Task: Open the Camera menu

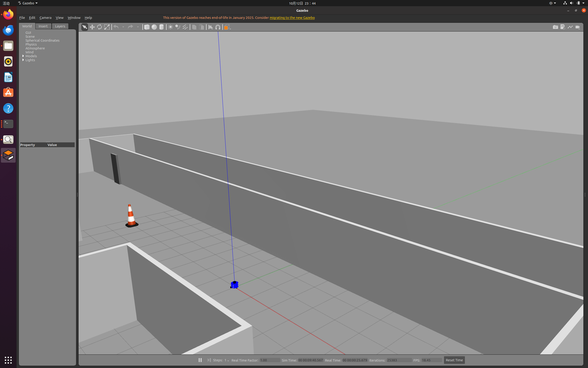Action: point(45,17)
